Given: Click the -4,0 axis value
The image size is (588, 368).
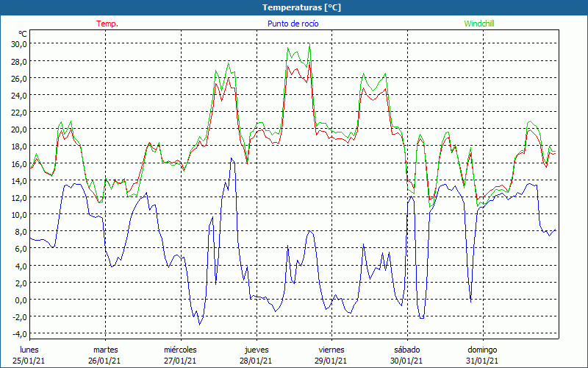Looking at the screenshot, I should 20,333.
